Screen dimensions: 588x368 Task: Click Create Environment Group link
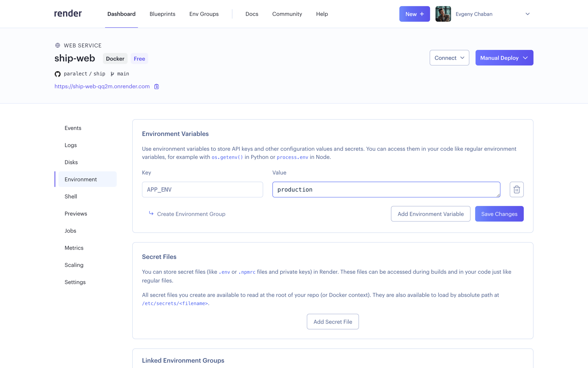(191, 214)
